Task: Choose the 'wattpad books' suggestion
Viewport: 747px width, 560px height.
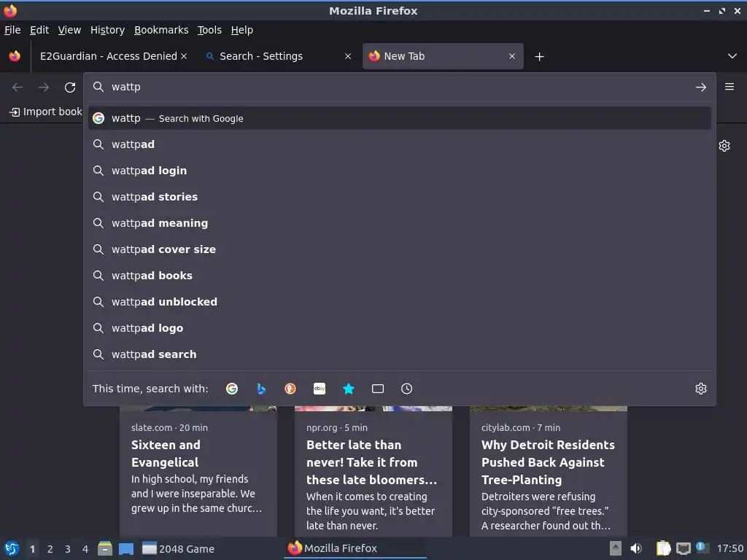Action: click(x=400, y=275)
